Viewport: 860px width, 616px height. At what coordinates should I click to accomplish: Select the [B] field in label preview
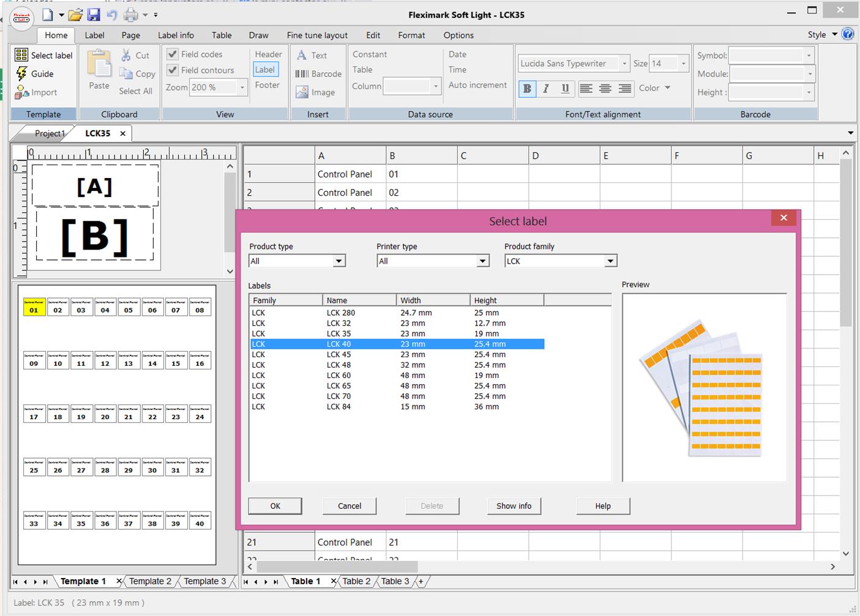pyautogui.click(x=95, y=236)
